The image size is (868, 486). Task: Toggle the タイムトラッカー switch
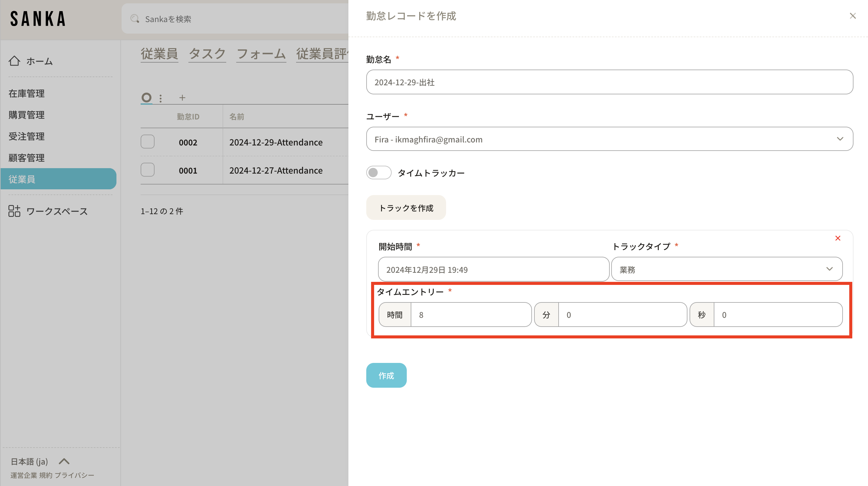378,173
